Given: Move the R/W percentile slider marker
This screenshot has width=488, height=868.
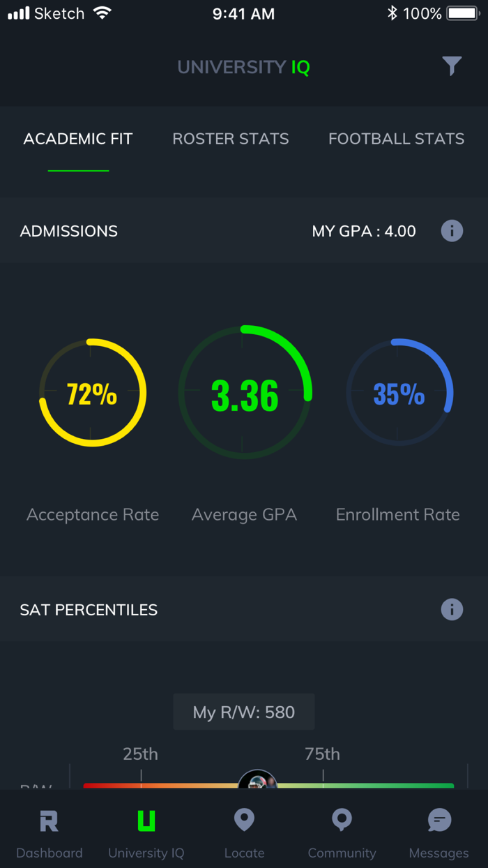Looking at the screenshot, I should click(257, 784).
